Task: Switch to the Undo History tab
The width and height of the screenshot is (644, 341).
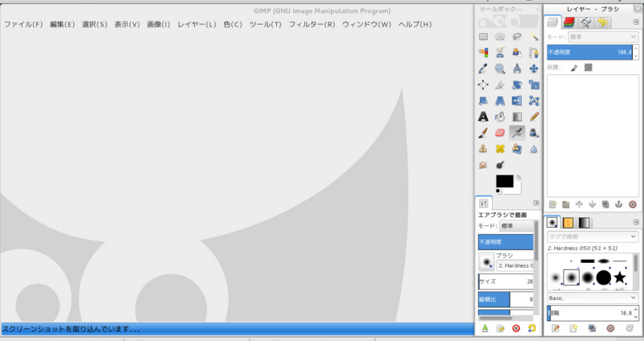Action: [602, 23]
